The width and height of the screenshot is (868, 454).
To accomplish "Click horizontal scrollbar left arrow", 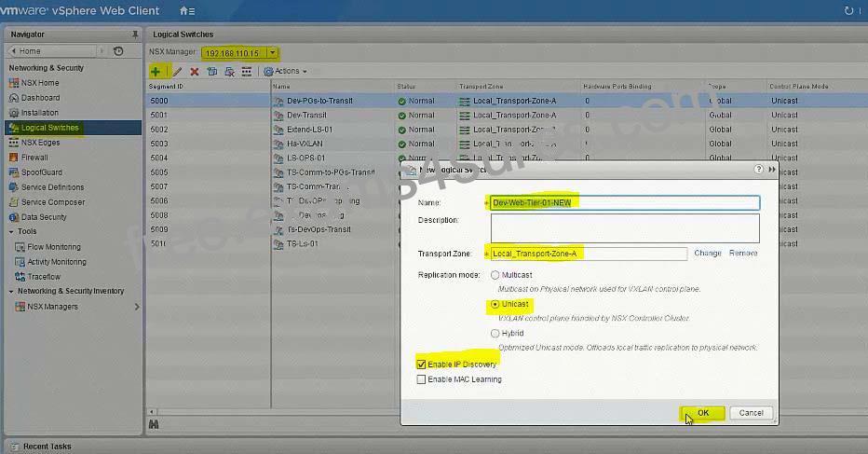I will [x=152, y=412].
